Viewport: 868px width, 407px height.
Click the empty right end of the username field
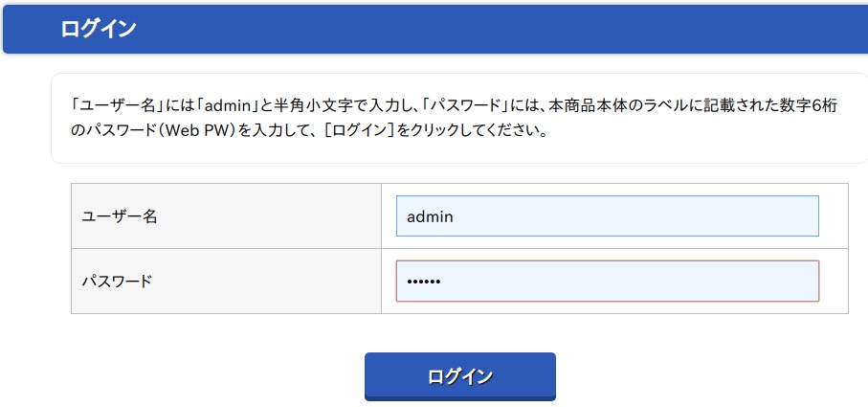pyautogui.click(x=766, y=216)
